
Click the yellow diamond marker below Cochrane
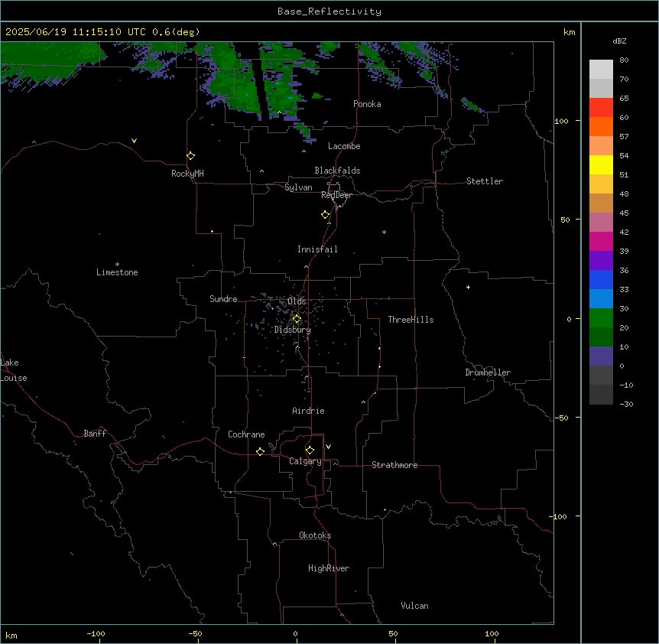coord(260,451)
